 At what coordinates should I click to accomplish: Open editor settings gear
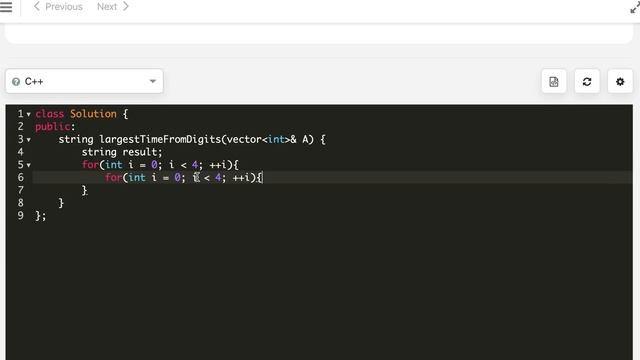click(620, 82)
